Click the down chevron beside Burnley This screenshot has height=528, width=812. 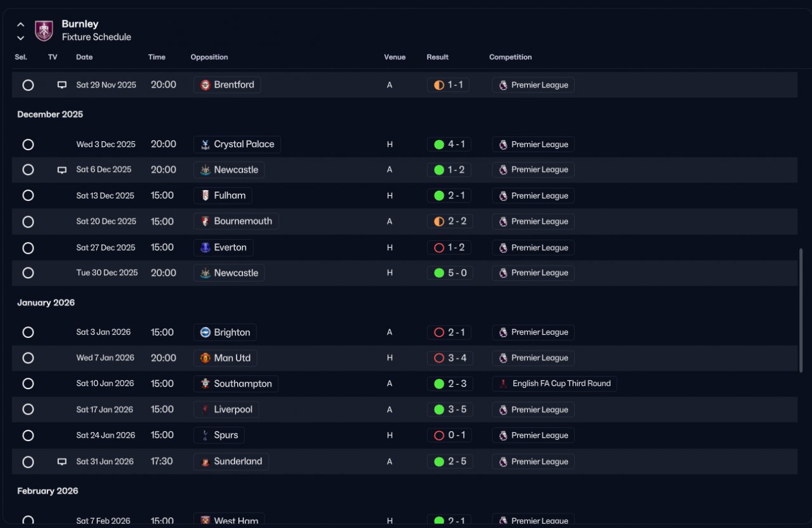(x=21, y=37)
